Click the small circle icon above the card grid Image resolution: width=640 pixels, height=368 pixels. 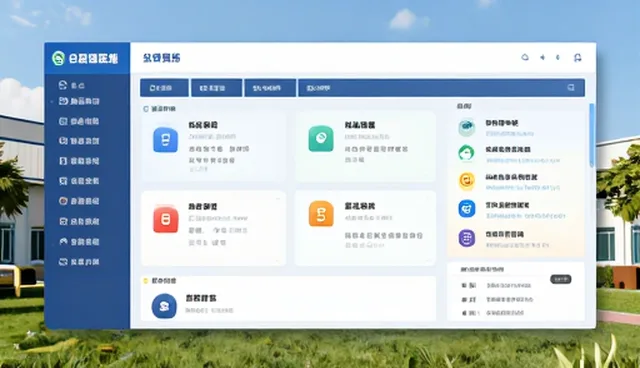pyautogui.click(x=146, y=109)
